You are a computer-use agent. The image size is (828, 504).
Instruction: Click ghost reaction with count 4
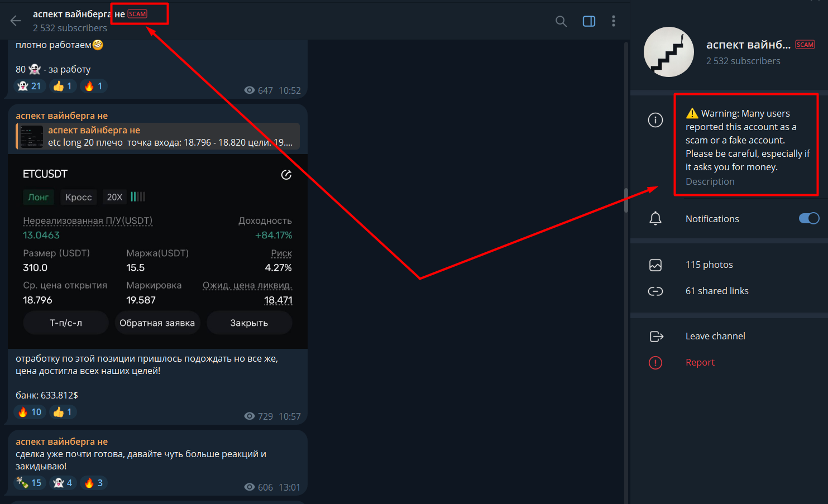pyautogui.click(x=63, y=483)
